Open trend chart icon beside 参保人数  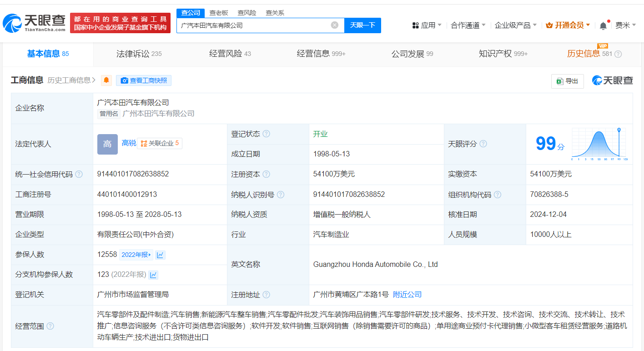(x=160, y=255)
